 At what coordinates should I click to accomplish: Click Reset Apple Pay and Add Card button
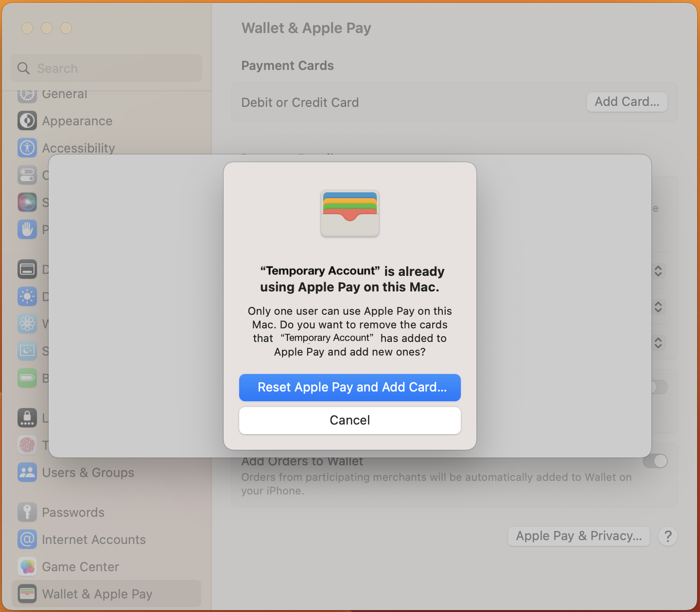tap(350, 388)
